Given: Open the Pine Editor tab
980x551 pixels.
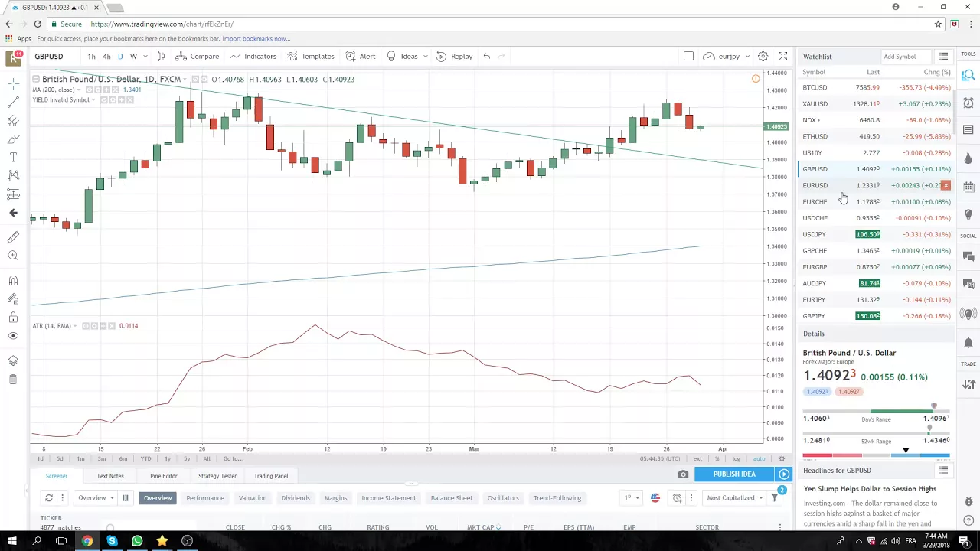Looking at the screenshot, I should (x=164, y=476).
